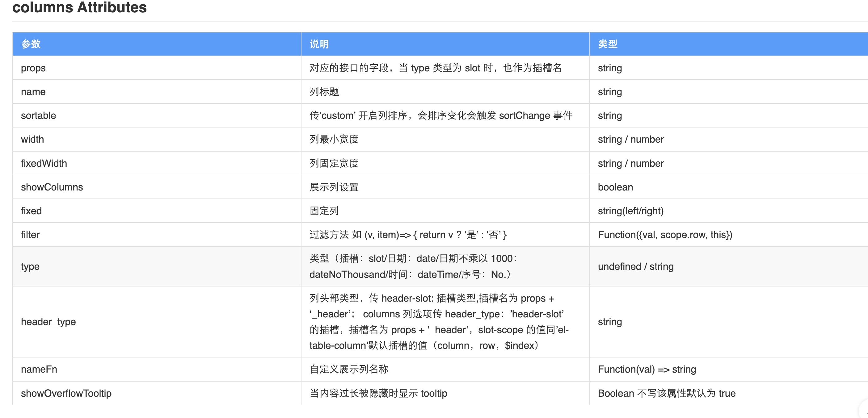Click the 'columns Attributes' heading

coord(79,7)
